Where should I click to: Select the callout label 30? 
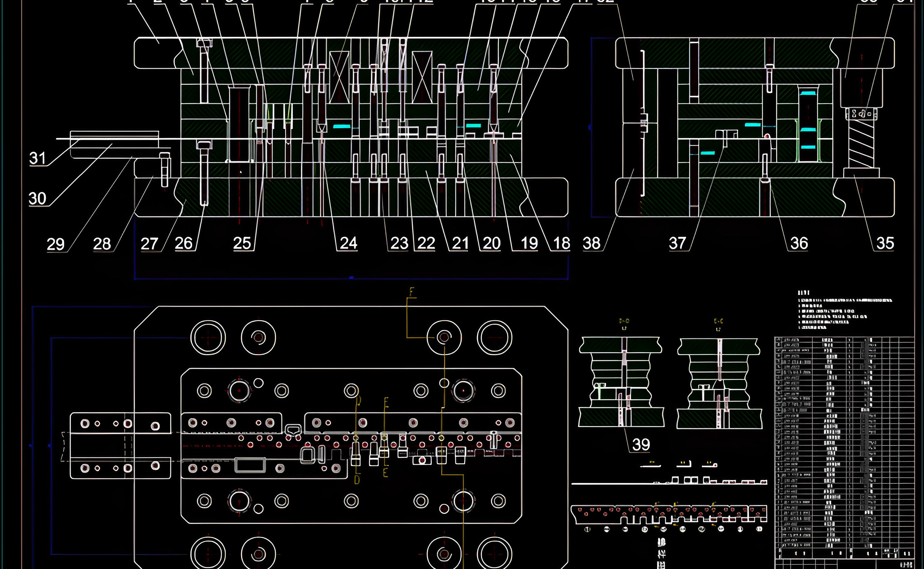37,199
